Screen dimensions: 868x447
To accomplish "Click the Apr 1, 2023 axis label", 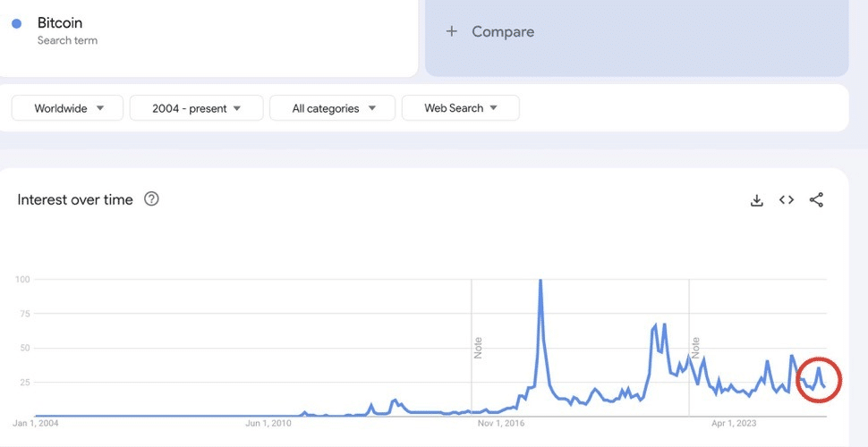I will point(734,423).
